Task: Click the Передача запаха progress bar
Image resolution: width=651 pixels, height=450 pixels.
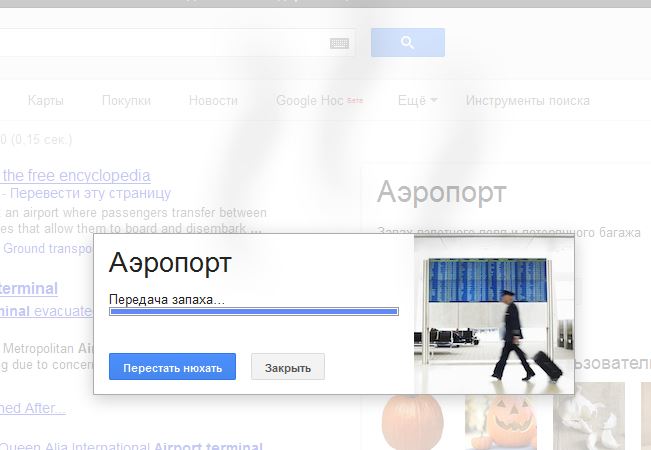Action: tap(254, 311)
